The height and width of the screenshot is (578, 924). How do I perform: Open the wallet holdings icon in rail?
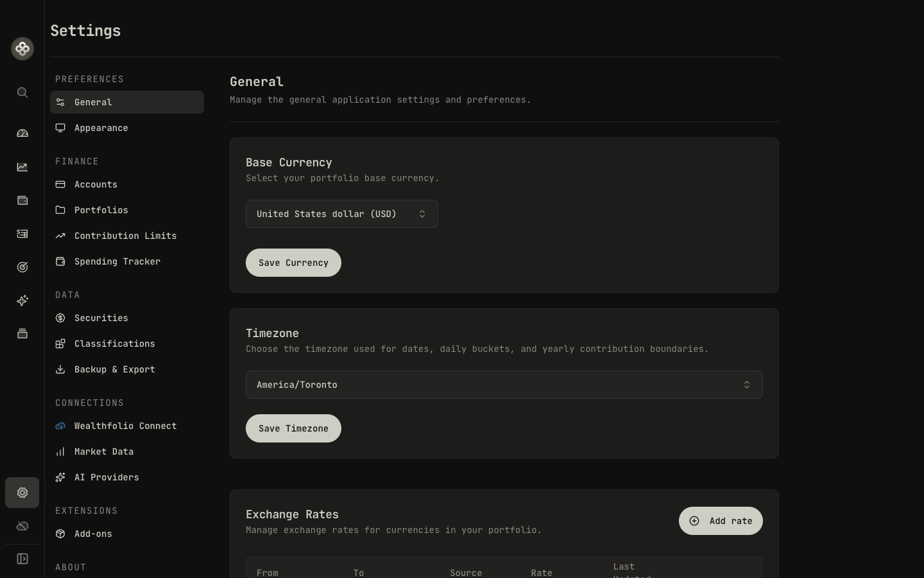coord(22,200)
